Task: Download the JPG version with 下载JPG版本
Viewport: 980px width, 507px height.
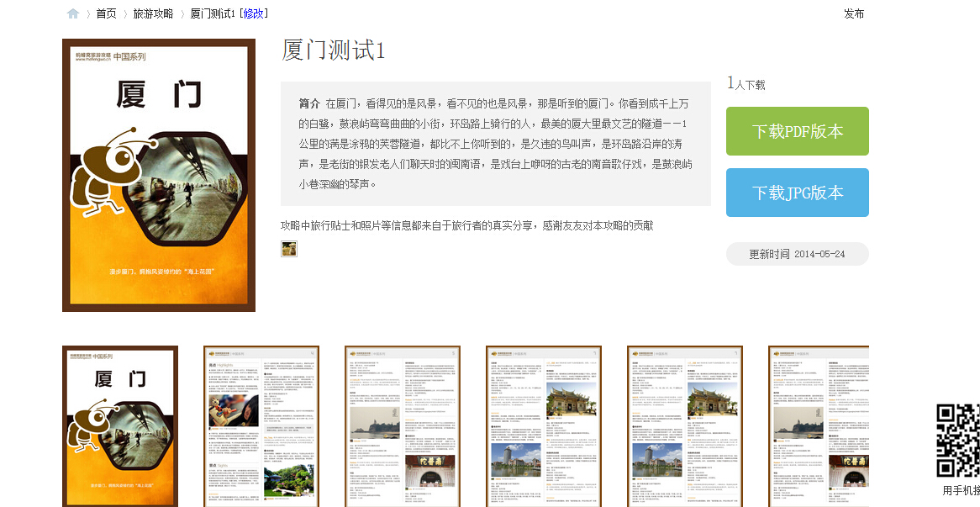Action: 798,193
